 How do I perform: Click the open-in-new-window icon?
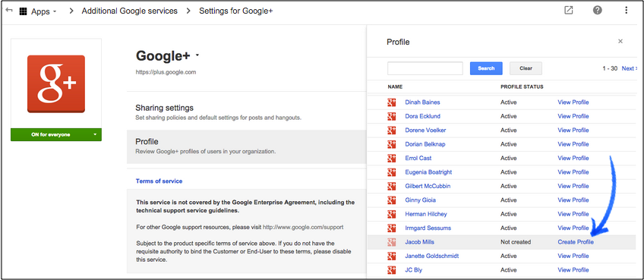(x=568, y=11)
